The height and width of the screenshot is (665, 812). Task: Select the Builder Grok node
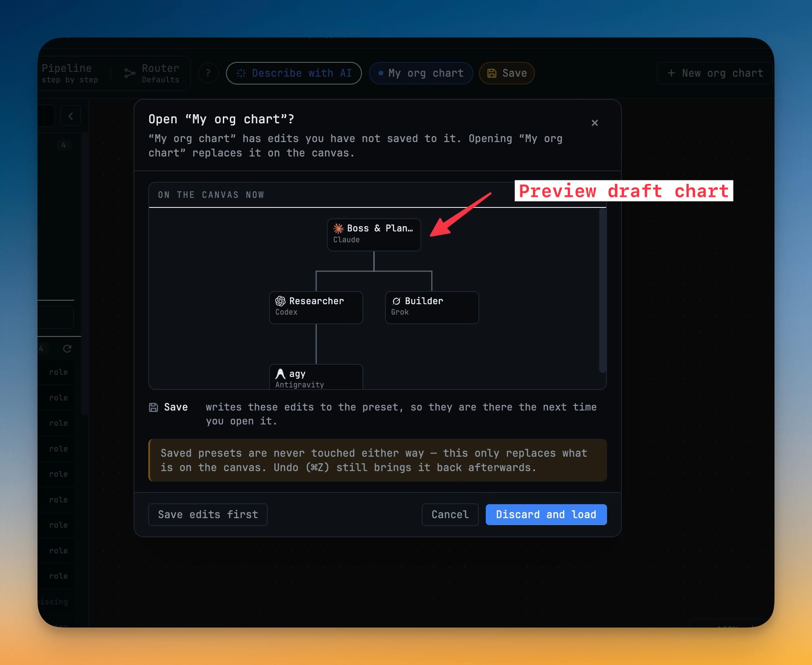point(432,307)
